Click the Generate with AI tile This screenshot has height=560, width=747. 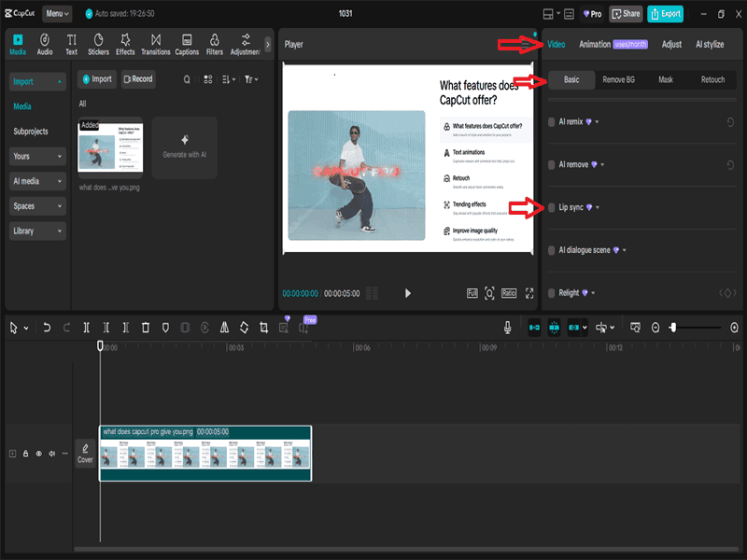[185, 147]
